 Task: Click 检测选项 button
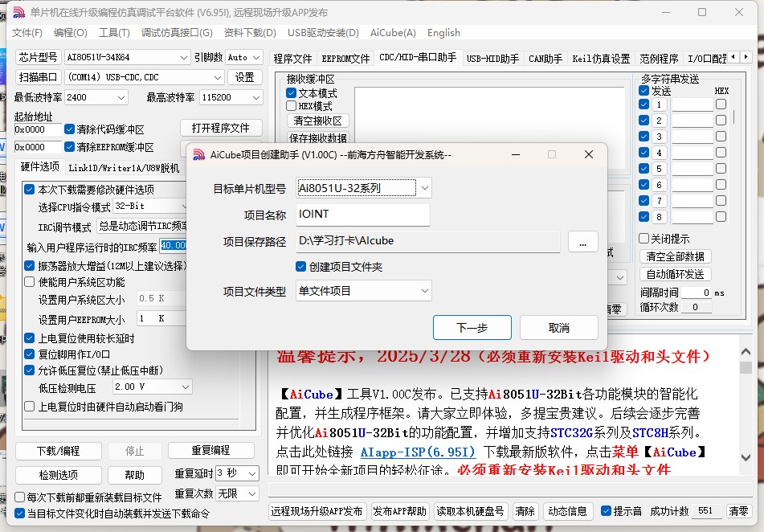click(x=59, y=475)
